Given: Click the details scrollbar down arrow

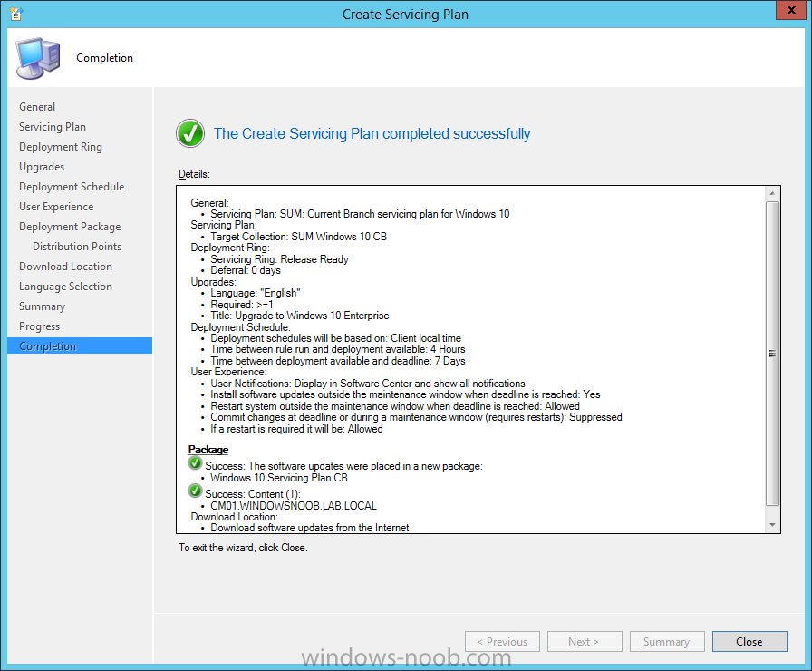Looking at the screenshot, I should click(772, 525).
